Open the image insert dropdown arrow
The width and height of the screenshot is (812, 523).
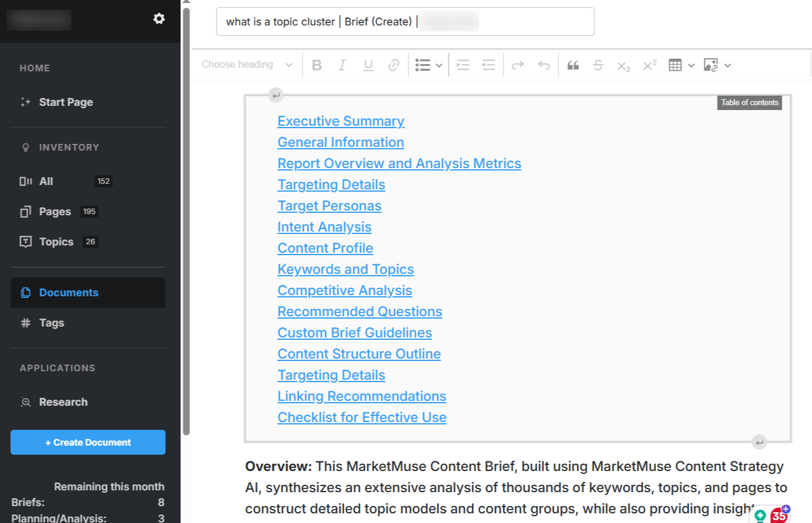pyautogui.click(x=727, y=65)
